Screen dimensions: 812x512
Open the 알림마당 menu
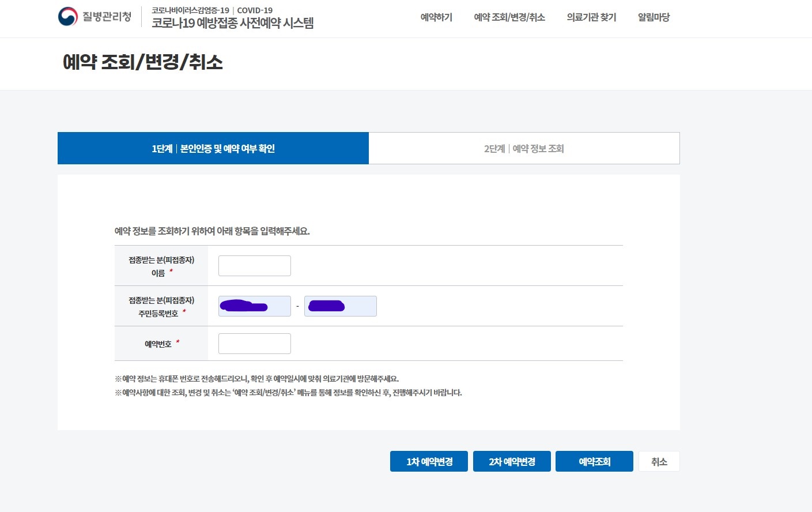pyautogui.click(x=654, y=17)
